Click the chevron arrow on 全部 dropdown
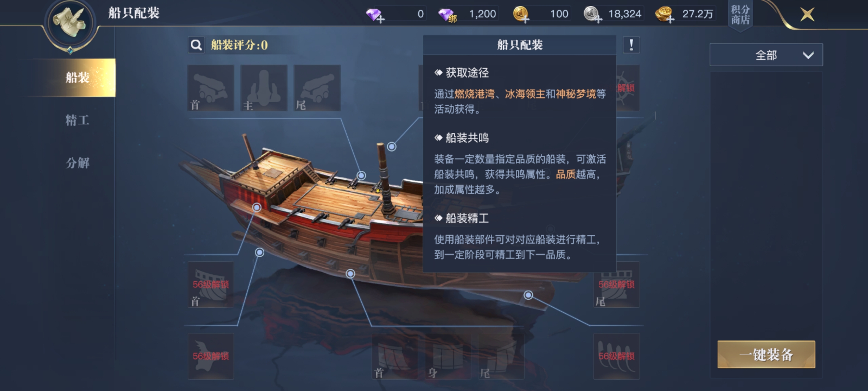This screenshot has width=868, height=391. [808, 55]
